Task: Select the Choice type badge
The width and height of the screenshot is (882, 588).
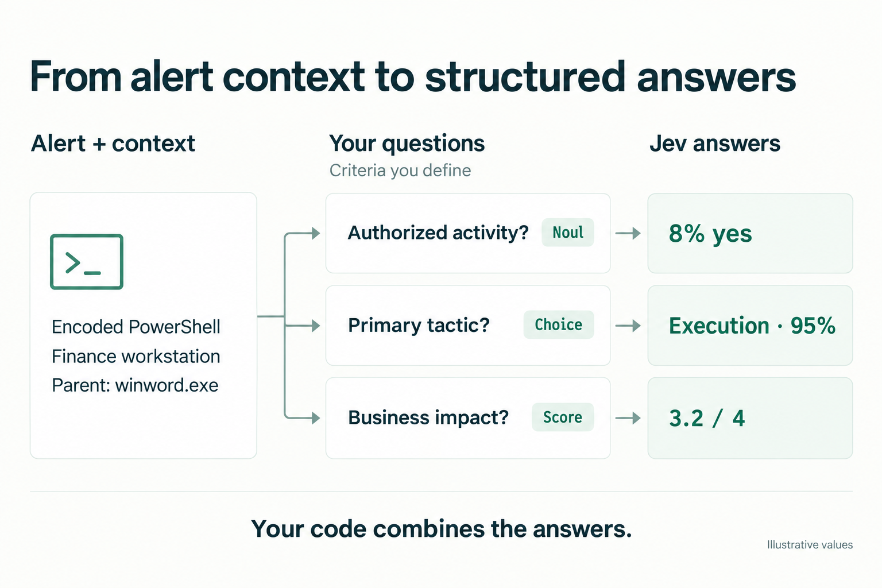Action: pos(559,324)
